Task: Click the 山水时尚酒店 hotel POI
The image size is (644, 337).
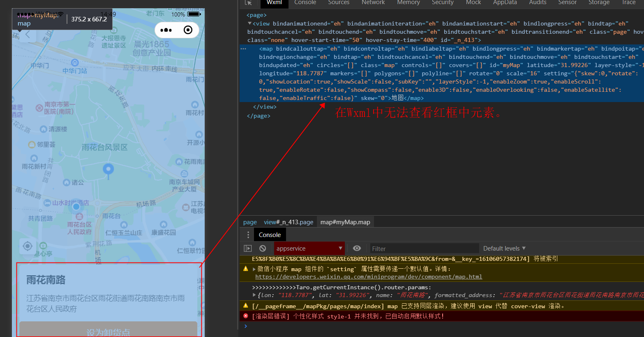Action: (47, 203)
